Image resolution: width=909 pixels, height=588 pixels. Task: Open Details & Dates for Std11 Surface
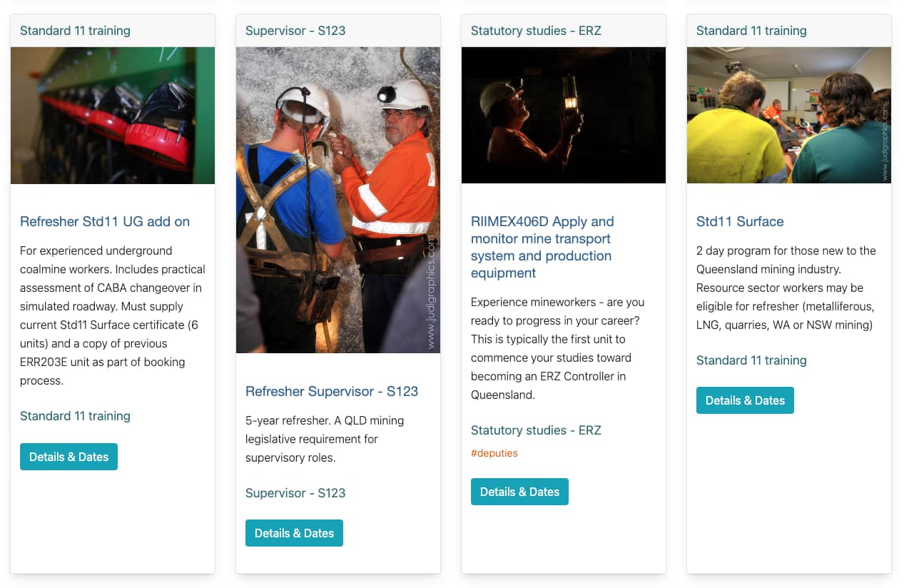click(745, 400)
